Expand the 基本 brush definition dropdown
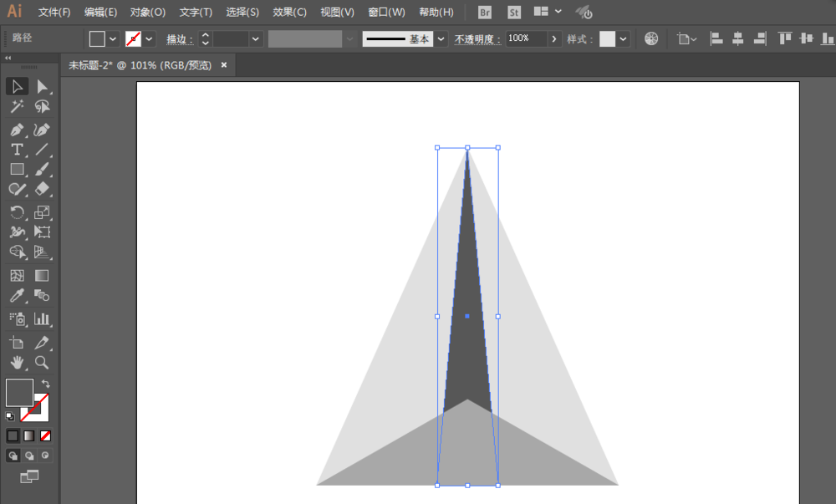 pyautogui.click(x=441, y=39)
